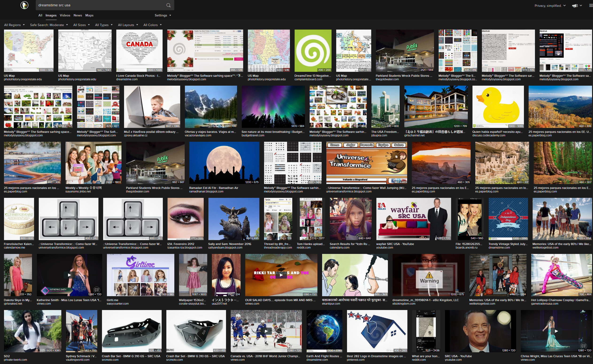Open the Girltime website thumbnail
The width and height of the screenshot is (593, 364).
[x=140, y=275]
